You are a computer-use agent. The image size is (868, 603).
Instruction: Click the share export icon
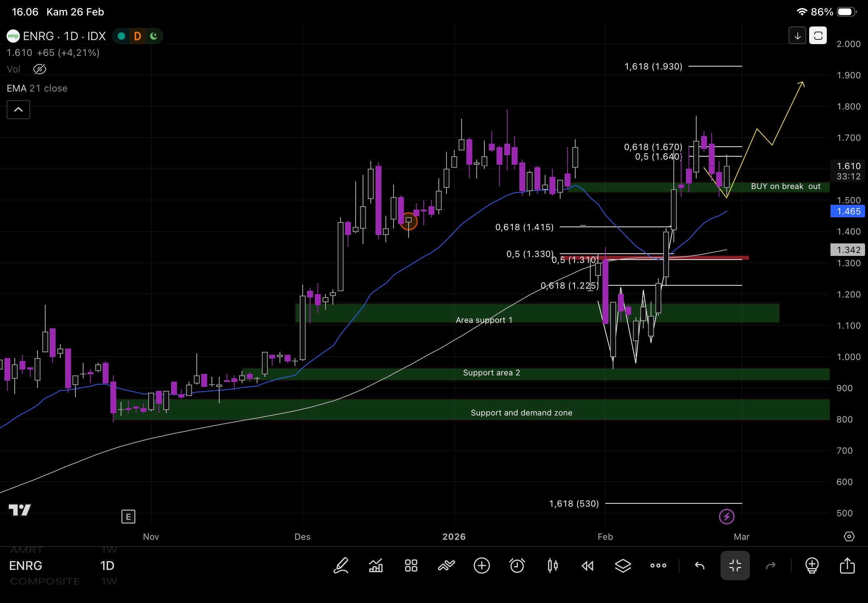pos(847,565)
